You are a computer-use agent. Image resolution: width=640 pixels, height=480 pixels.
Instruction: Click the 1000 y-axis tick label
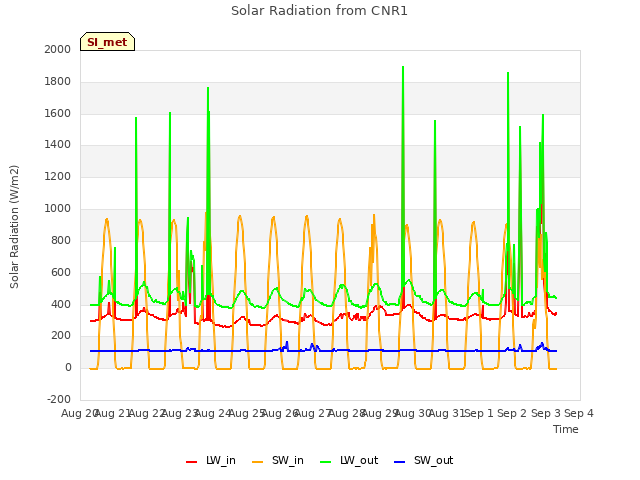click(58, 209)
